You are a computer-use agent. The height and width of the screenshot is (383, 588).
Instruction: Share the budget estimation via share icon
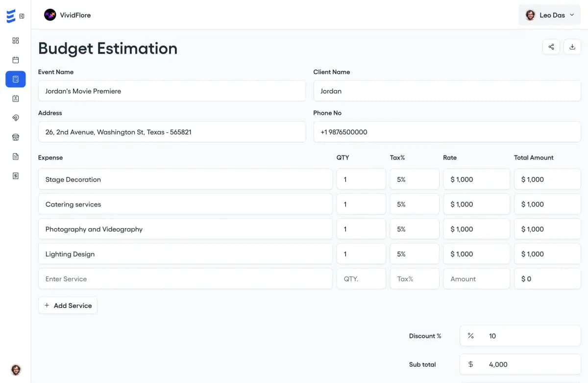tap(551, 47)
